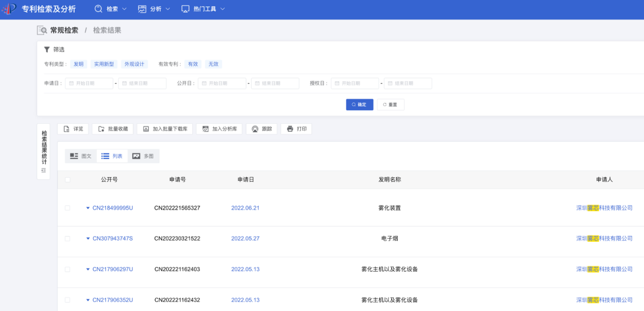Expand row arrow beside CN307943747S
This screenshot has height=311, width=644.
[x=88, y=239]
